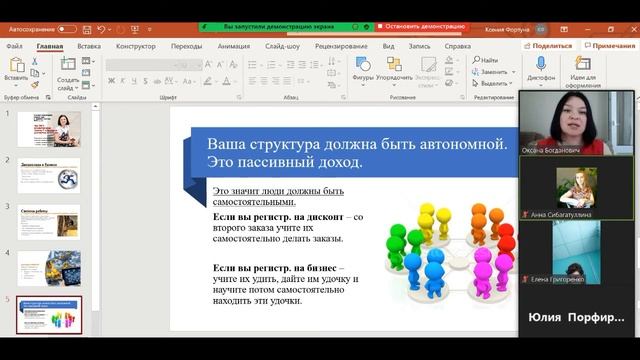Switch to the Переходы tab

tap(187, 46)
